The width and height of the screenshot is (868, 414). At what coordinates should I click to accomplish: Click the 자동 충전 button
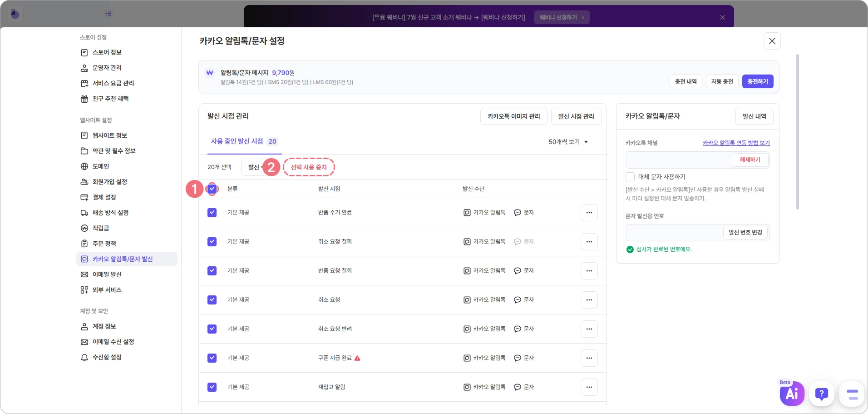pos(722,81)
